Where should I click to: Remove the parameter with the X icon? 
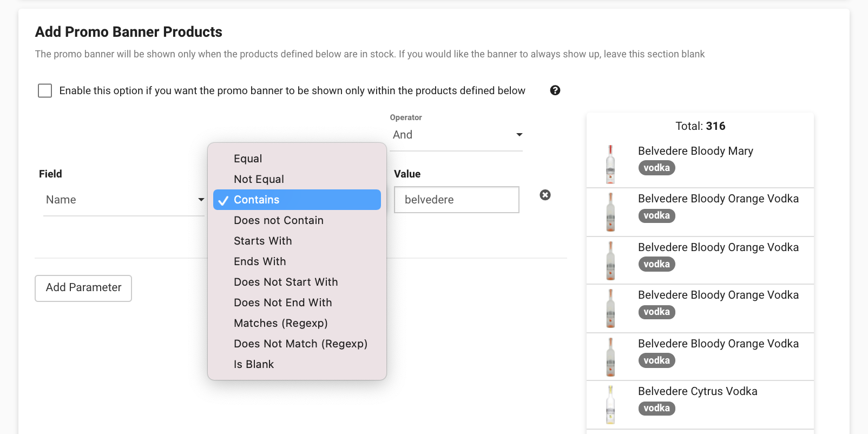pyautogui.click(x=545, y=195)
